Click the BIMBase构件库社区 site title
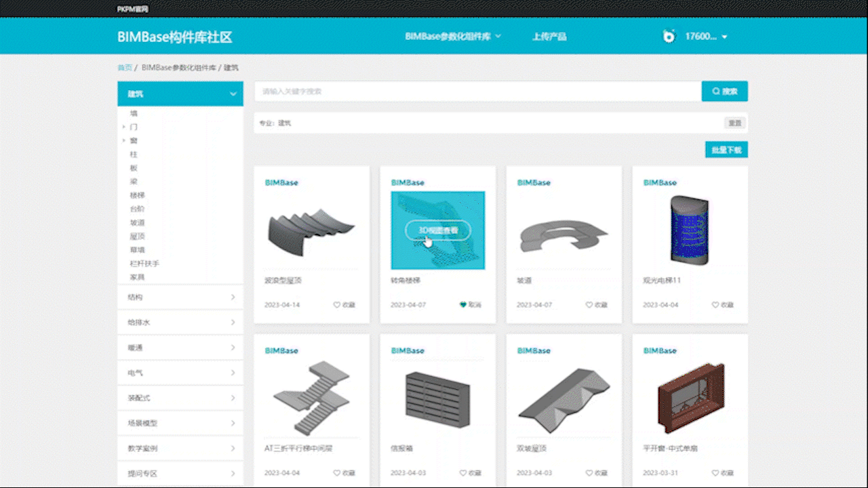This screenshot has height=488, width=868. 175,37
